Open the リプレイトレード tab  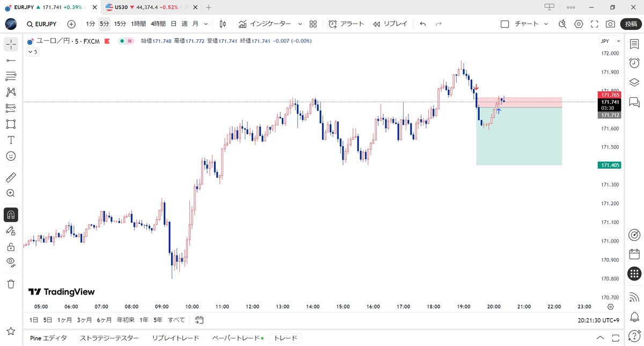click(x=175, y=338)
